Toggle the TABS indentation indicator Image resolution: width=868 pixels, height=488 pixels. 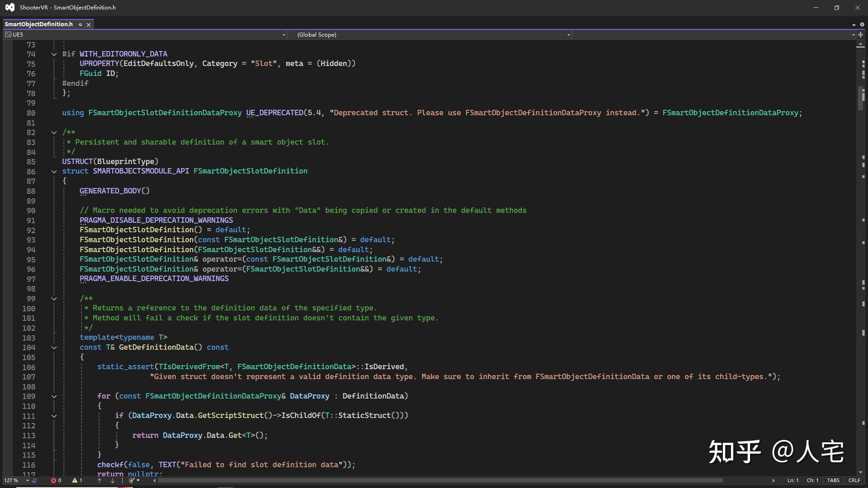coord(833,480)
